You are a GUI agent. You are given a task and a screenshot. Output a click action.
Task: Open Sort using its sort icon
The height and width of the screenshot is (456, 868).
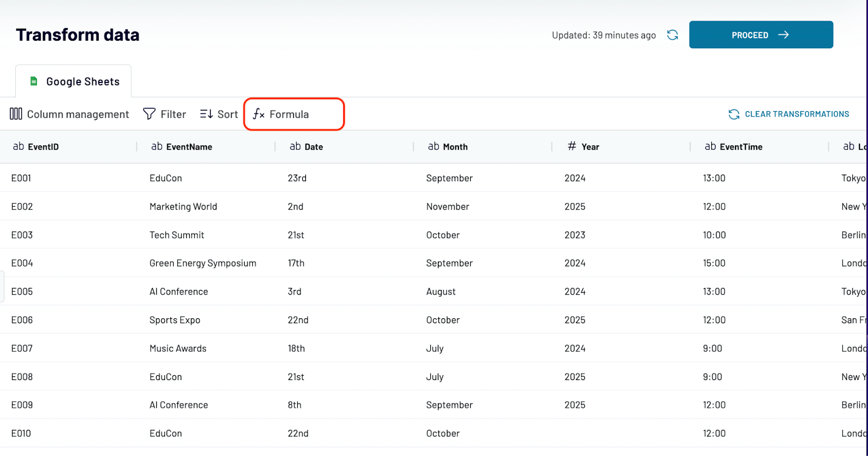point(206,114)
